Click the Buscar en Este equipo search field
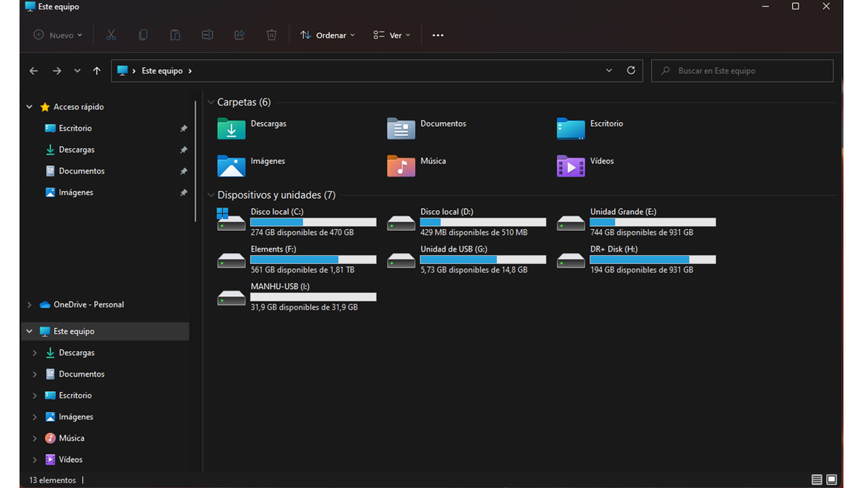Image resolution: width=868 pixels, height=488 pixels. 742,71
